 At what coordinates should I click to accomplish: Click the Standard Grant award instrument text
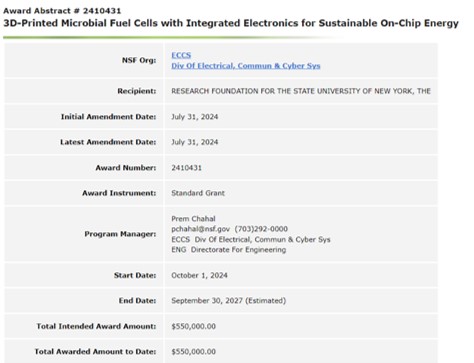[198, 193]
